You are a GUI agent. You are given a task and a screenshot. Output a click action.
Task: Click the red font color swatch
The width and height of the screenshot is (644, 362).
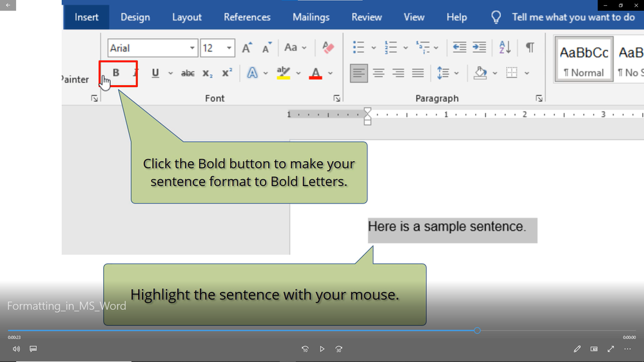315,73
